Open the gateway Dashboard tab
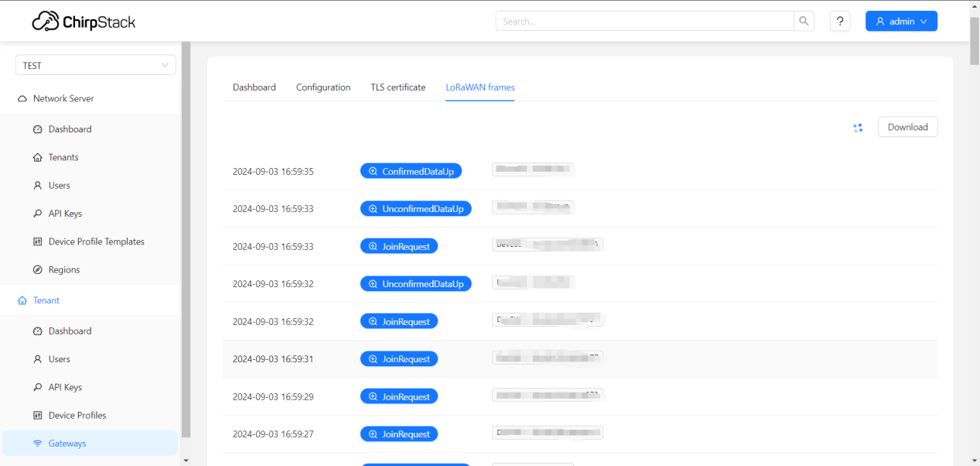 pos(254,87)
